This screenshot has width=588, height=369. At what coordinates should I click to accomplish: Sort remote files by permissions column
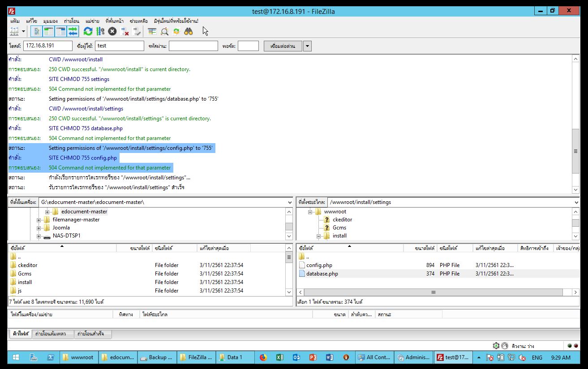click(535, 248)
